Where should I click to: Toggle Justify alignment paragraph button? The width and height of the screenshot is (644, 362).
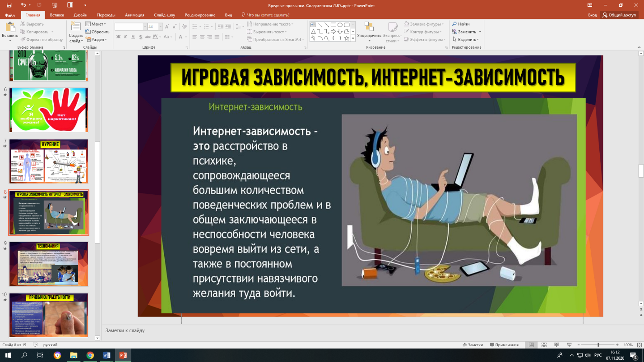click(x=217, y=37)
